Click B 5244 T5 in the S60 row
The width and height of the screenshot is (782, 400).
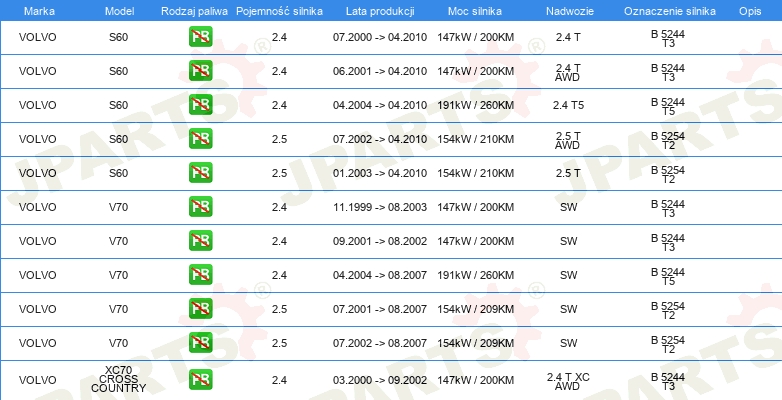668,106
